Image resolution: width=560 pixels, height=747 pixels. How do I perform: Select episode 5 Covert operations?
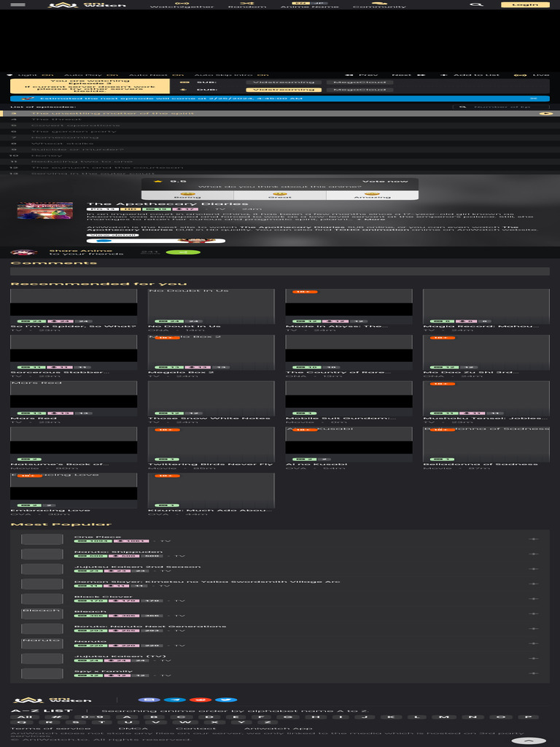click(x=280, y=125)
